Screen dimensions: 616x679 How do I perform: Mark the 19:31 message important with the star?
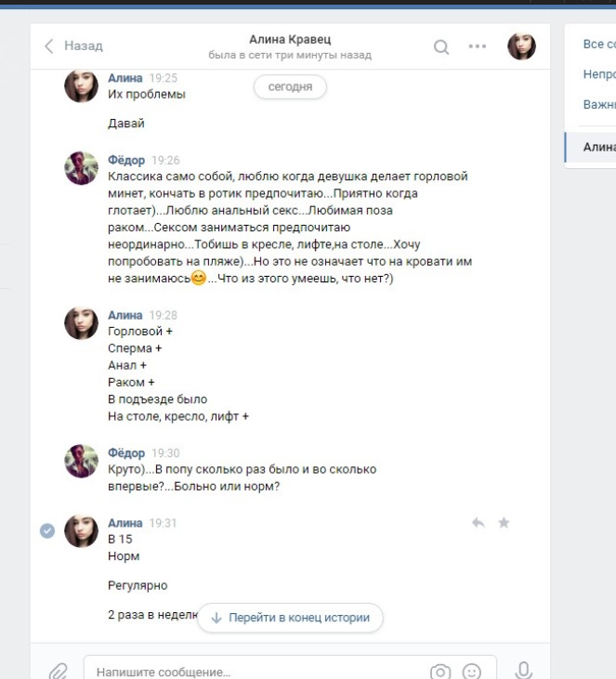click(504, 523)
